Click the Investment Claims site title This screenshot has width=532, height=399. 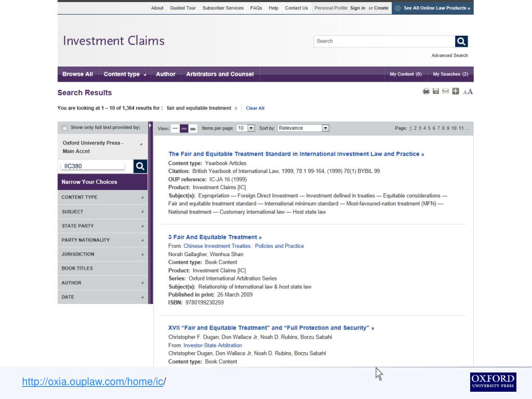click(x=114, y=41)
